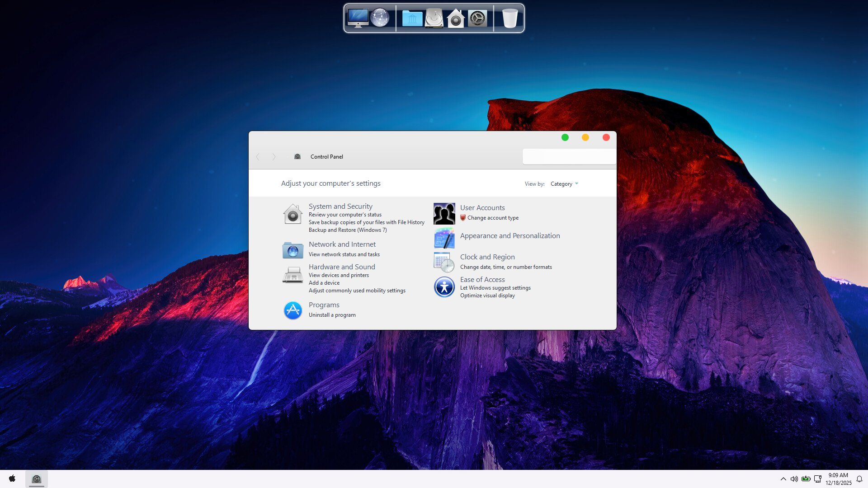Show hidden icons in the system tray
This screenshot has width=868, height=488.
point(783,479)
